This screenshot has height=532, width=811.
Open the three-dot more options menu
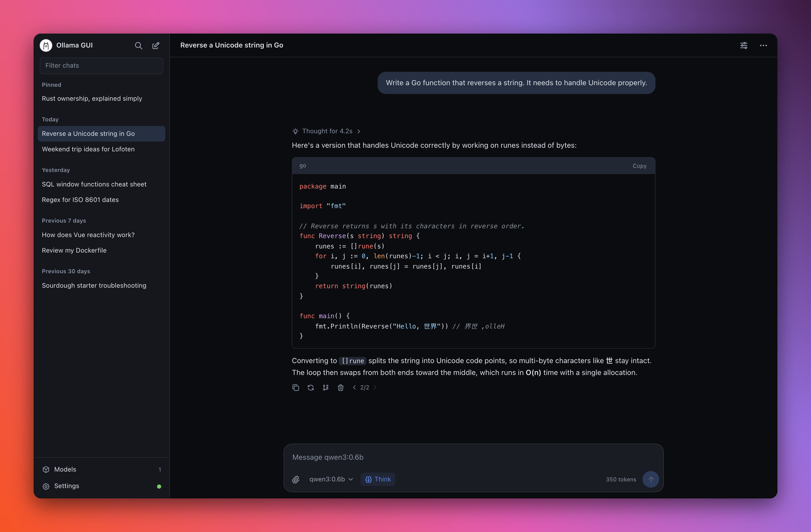(763, 46)
